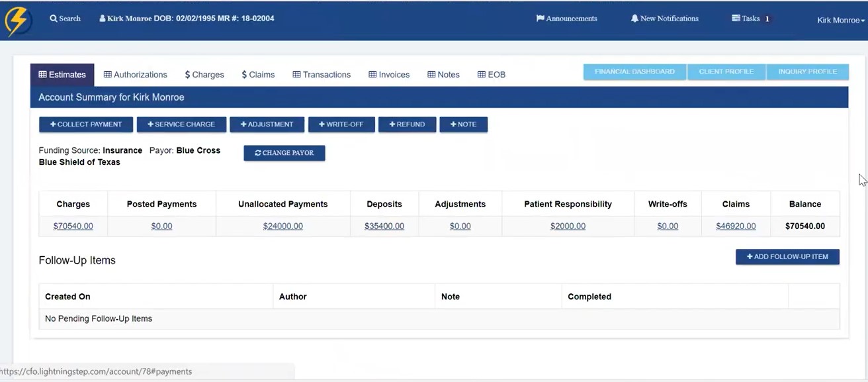Check New Notifications bell
Screen dimensions: 868x382
pyautogui.click(x=664, y=19)
